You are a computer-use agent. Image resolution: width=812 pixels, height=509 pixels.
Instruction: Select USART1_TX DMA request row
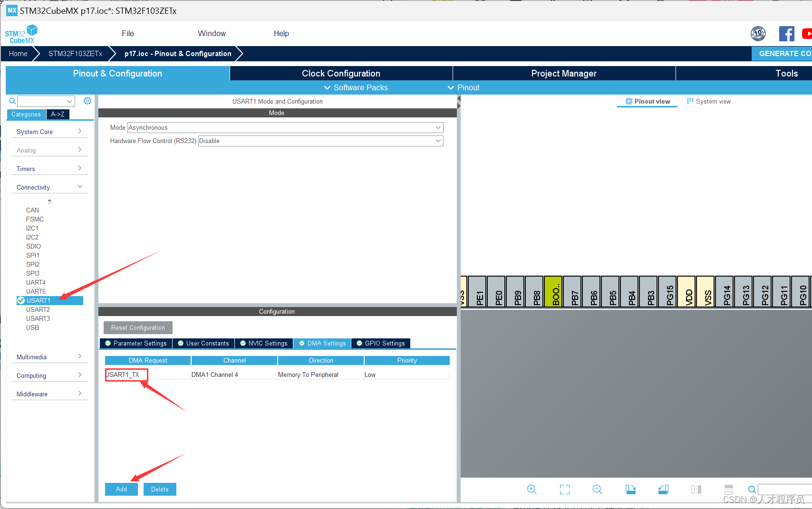click(277, 375)
